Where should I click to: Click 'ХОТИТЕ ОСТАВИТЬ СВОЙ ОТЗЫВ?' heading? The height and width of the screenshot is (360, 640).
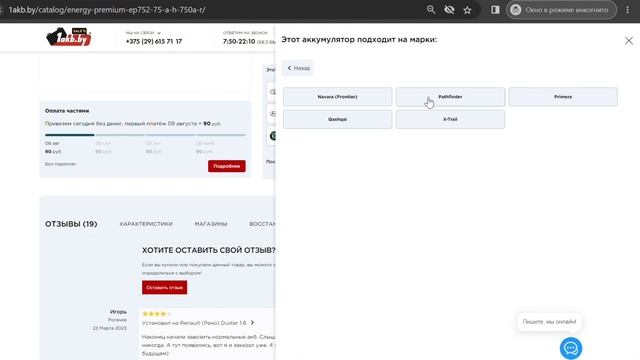[209, 250]
